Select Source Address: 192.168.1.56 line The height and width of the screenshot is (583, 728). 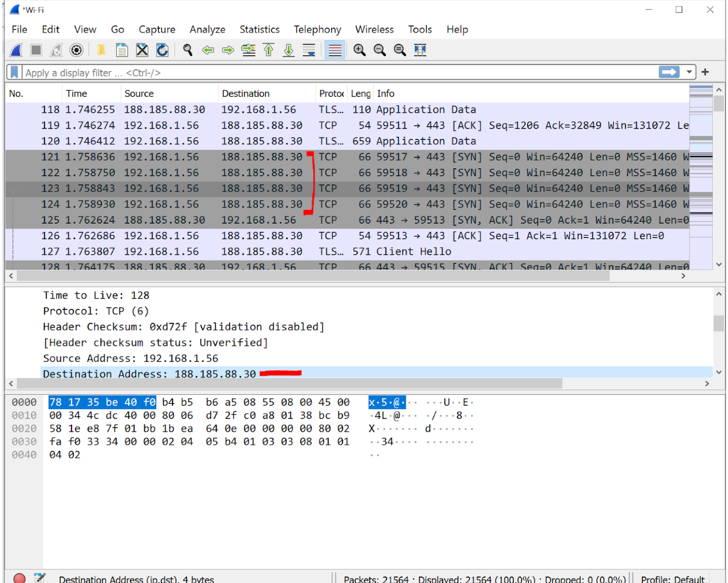point(130,358)
